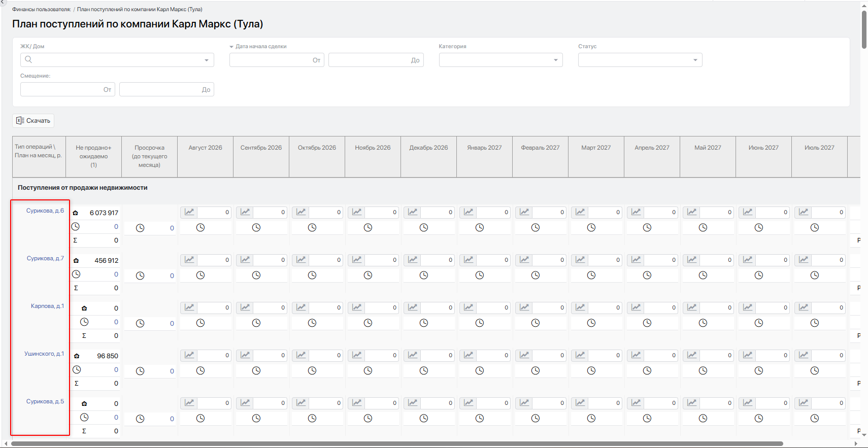Click overdue clock icon in Сурикова, д.6 Просрочка column

140,228
